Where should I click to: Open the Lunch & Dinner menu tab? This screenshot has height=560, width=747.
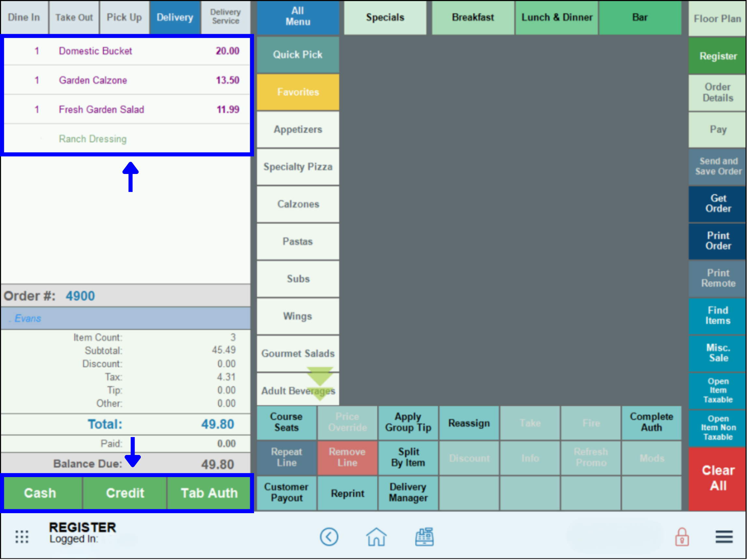point(557,17)
